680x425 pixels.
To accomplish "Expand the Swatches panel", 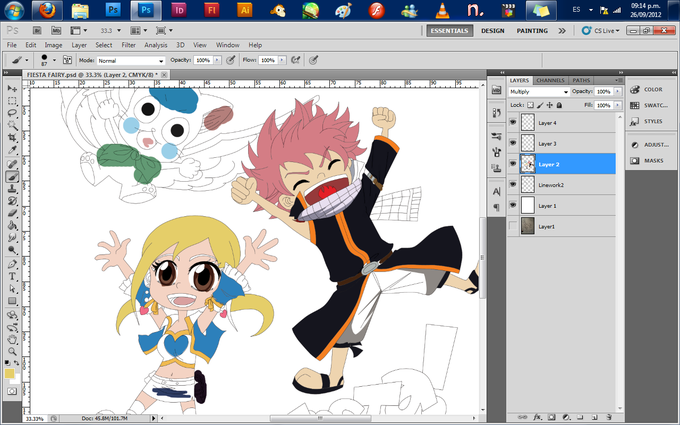I will coord(649,105).
